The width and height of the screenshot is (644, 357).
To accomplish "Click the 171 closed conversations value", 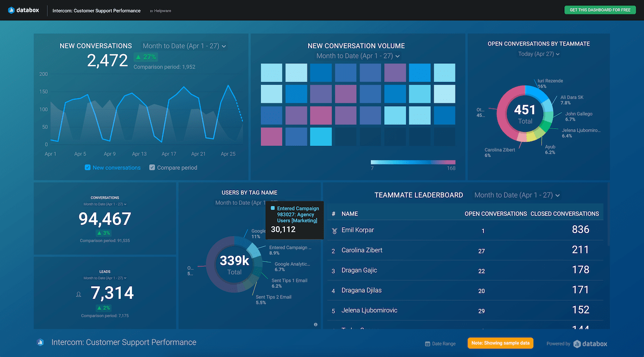I will pyautogui.click(x=581, y=290).
